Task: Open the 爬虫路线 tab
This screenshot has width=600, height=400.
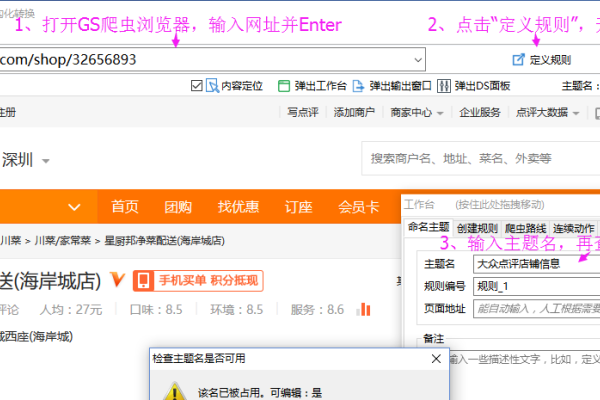Action: [525, 229]
